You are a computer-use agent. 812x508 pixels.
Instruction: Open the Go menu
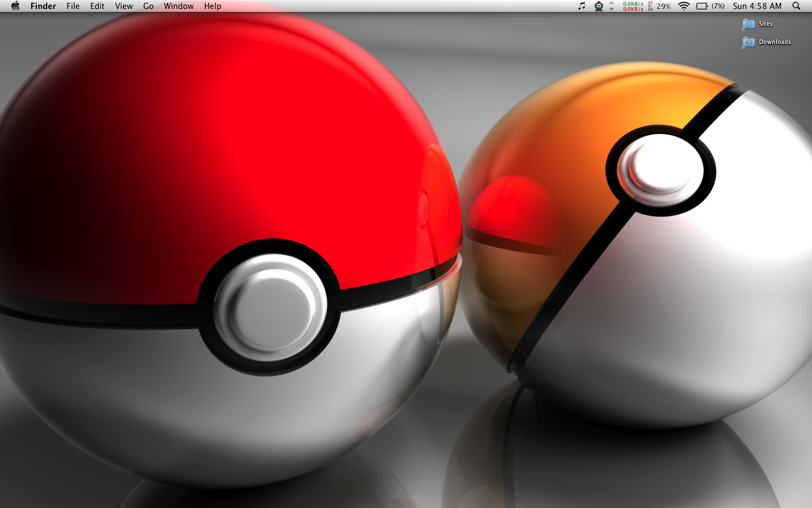(148, 6)
